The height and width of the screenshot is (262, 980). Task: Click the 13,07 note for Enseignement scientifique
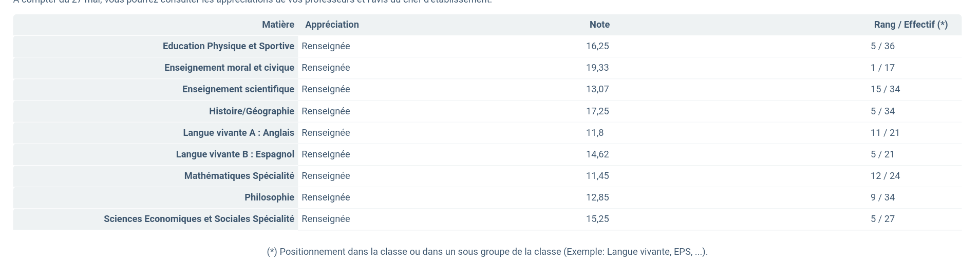tap(597, 89)
